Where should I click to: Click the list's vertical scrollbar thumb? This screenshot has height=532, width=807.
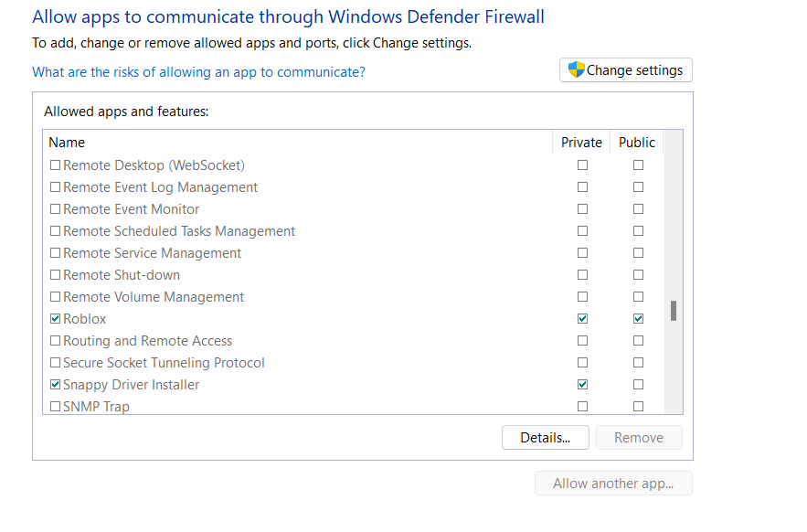(674, 311)
